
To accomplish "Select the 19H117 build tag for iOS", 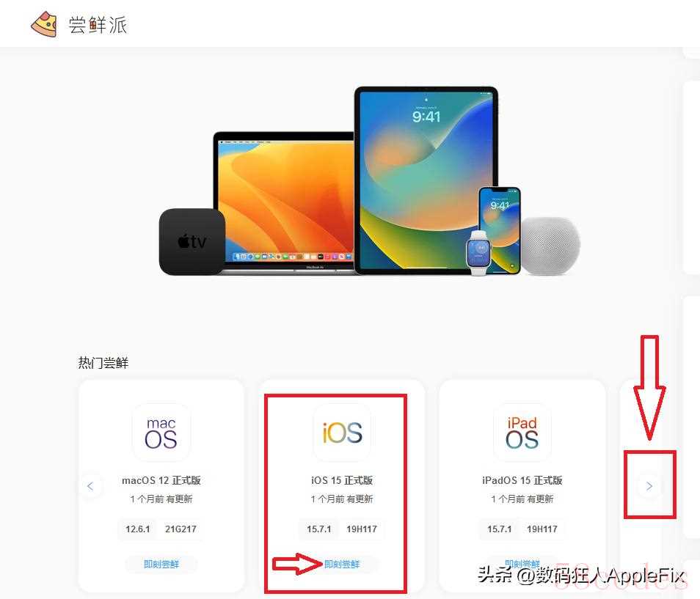I will [x=362, y=529].
